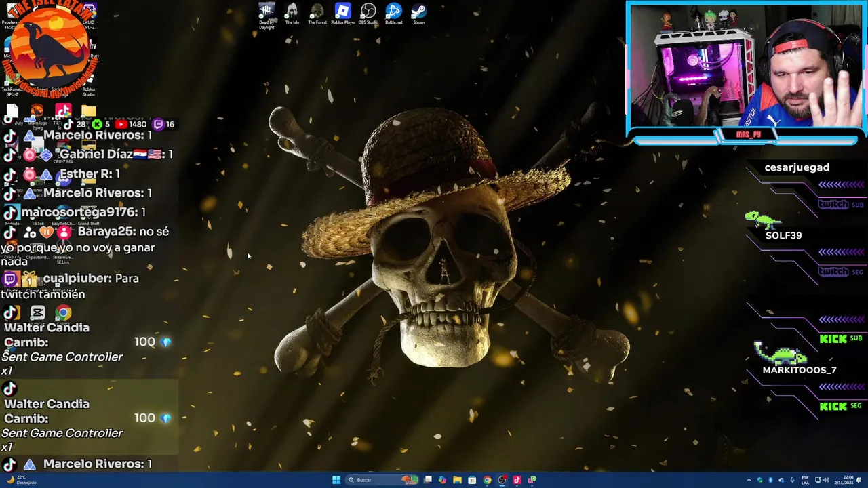This screenshot has height=488, width=868.
Task: Click the microphone tray icon
Action: pyautogui.click(x=792, y=480)
